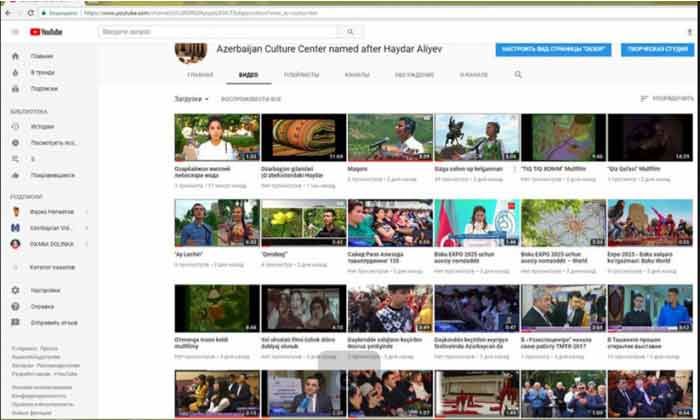The image size is (700, 420).
Task: Expand the uploads filter dropdown
Action: tap(192, 100)
